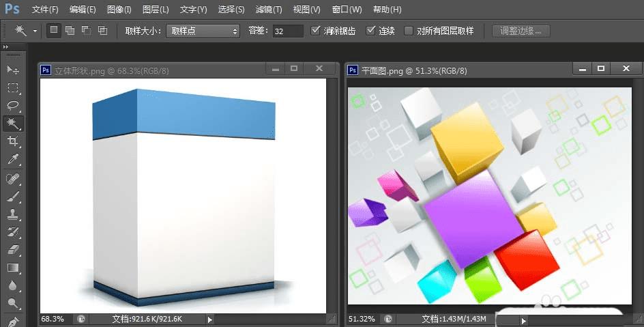Select the Spot Healing Brush tool
This screenshot has width=644, height=327.
(x=13, y=179)
